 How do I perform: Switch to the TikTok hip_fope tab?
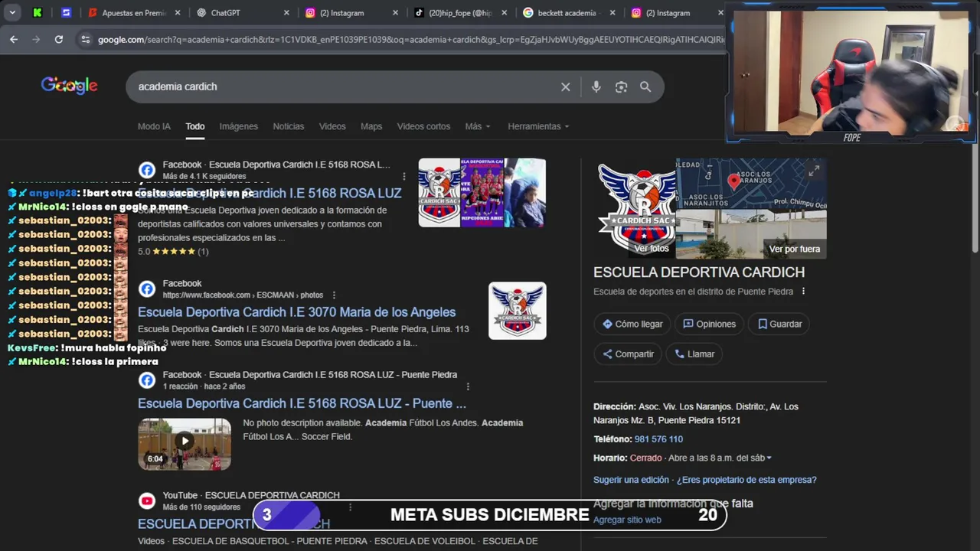455,12
